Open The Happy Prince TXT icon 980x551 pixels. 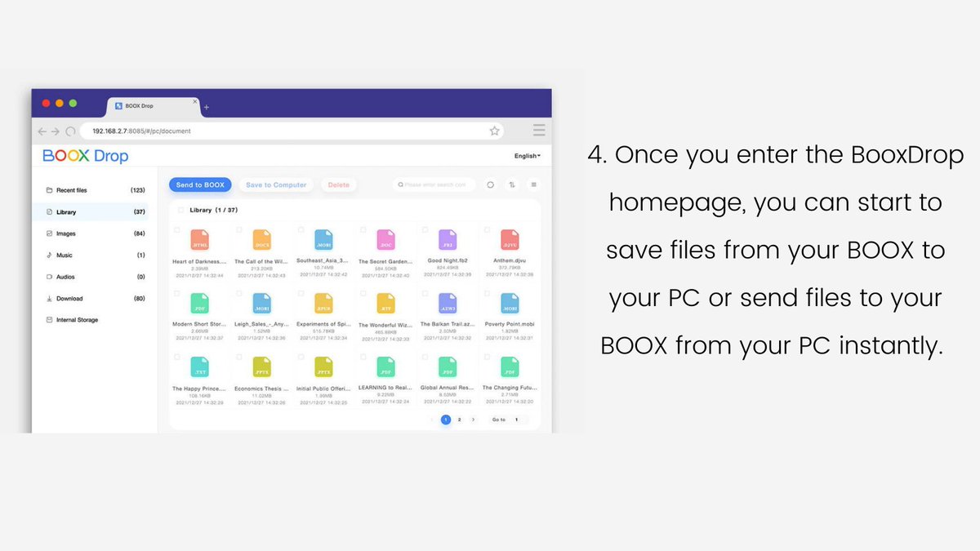200,367
